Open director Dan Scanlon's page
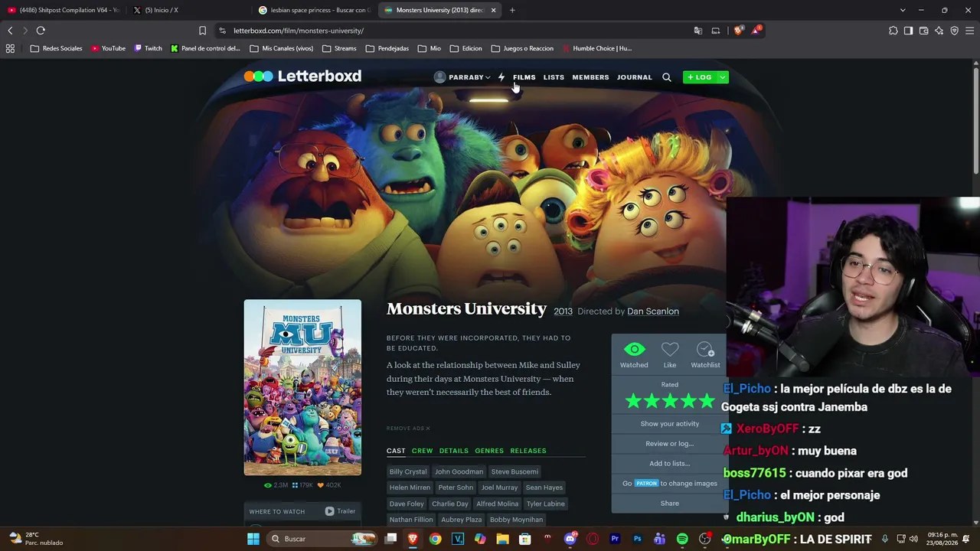This screenshot has height=551, width=980. (653, 311)
